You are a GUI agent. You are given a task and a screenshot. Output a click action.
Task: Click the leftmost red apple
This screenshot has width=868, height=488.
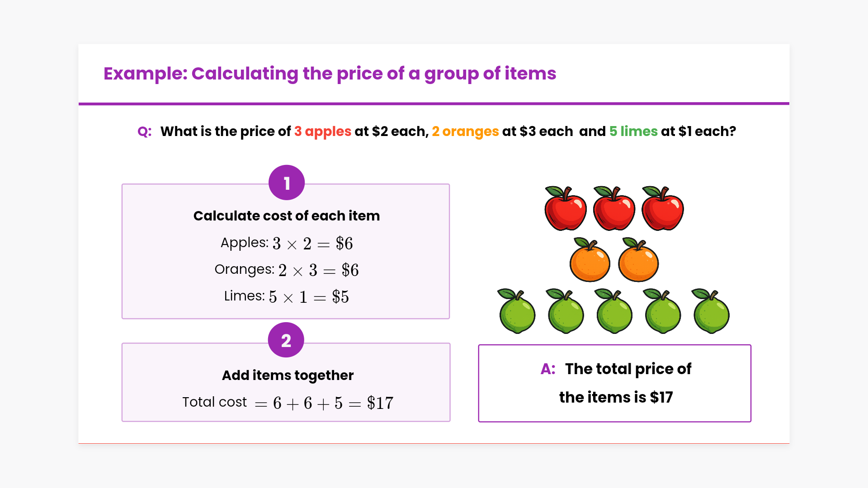(565, 209)
